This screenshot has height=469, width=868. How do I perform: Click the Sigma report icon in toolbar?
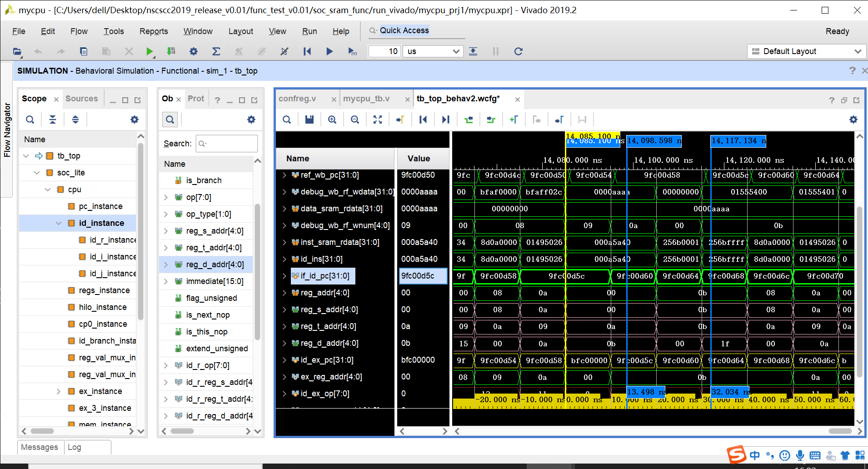(x=216, y=51)
